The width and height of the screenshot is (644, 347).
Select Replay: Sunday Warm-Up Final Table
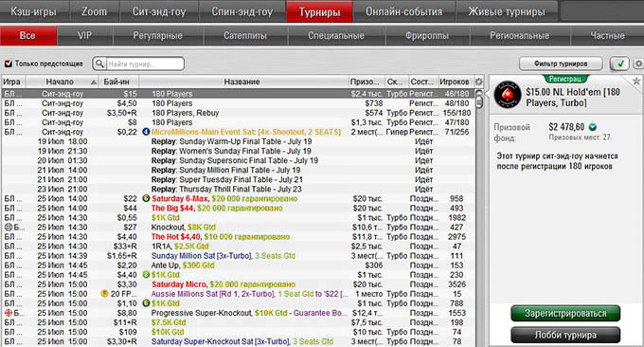(239, 141)
